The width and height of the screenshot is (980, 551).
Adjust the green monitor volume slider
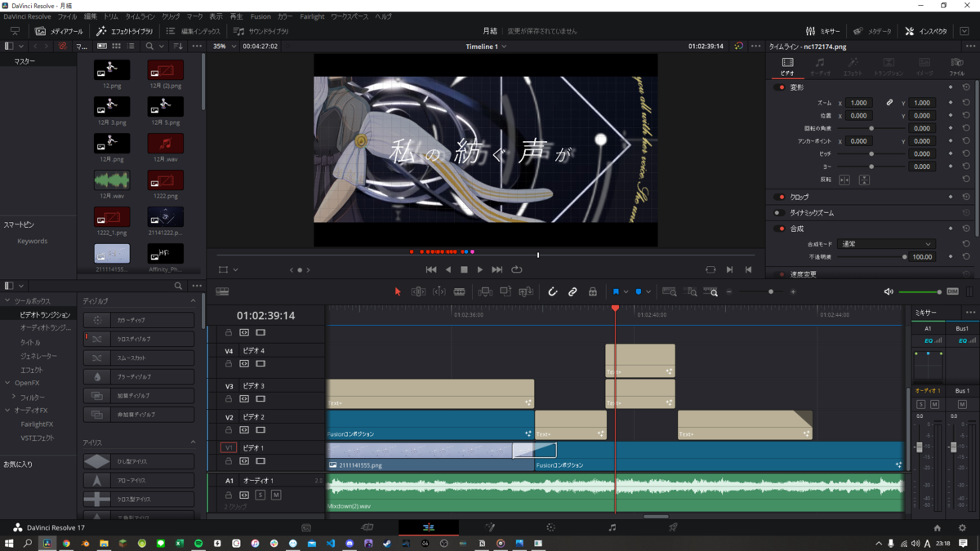point(920,291)
